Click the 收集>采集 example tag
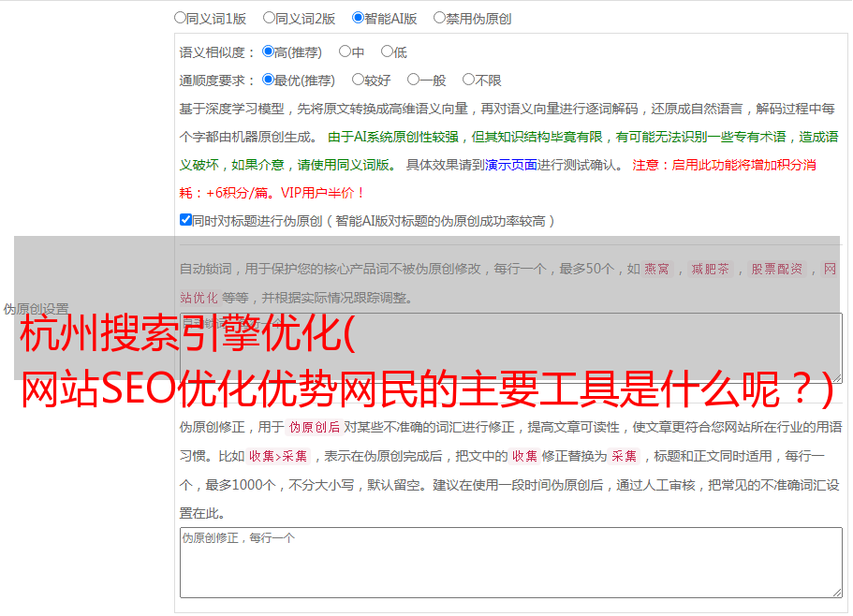 coord(278,456)
